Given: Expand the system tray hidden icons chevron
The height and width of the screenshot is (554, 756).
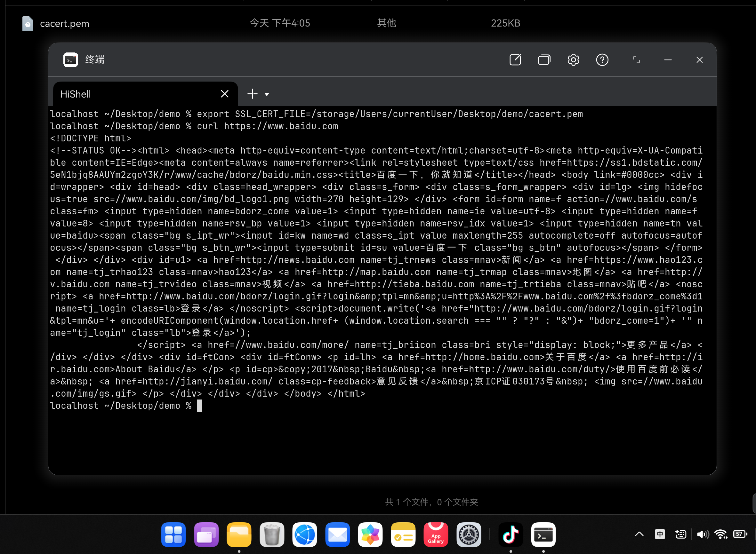Looking at the screenshot, I should (x=639, y=534).
